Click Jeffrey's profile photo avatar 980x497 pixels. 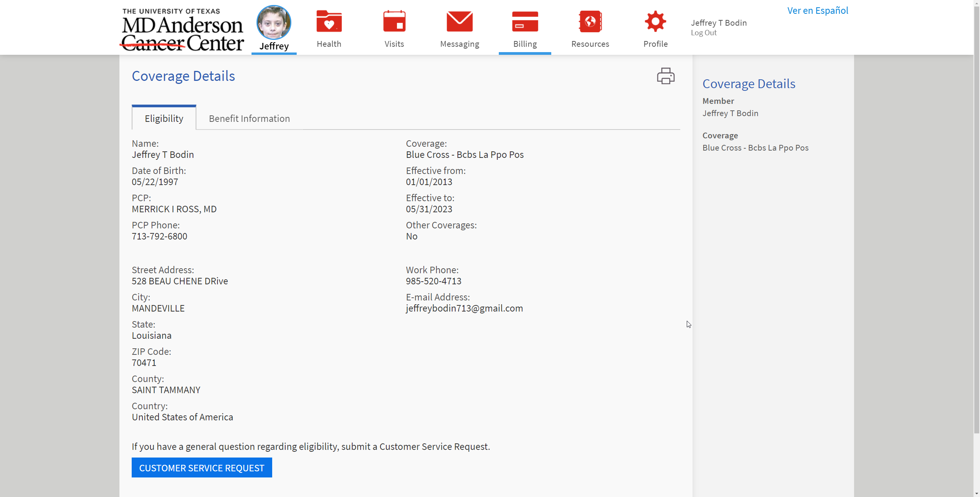[274, 23]
